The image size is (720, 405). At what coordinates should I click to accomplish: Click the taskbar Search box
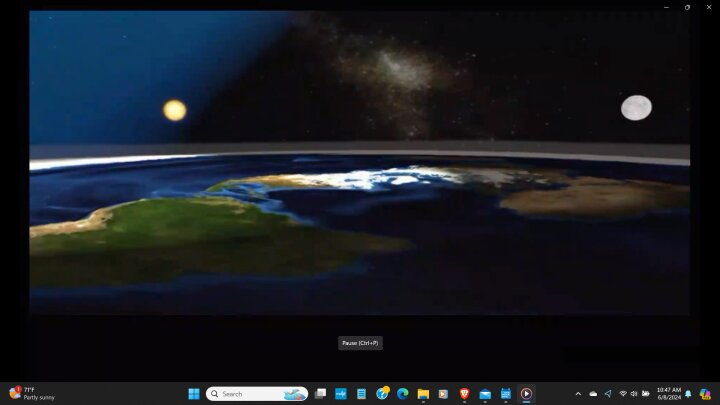pyautogui.click(x=257, y=394)
